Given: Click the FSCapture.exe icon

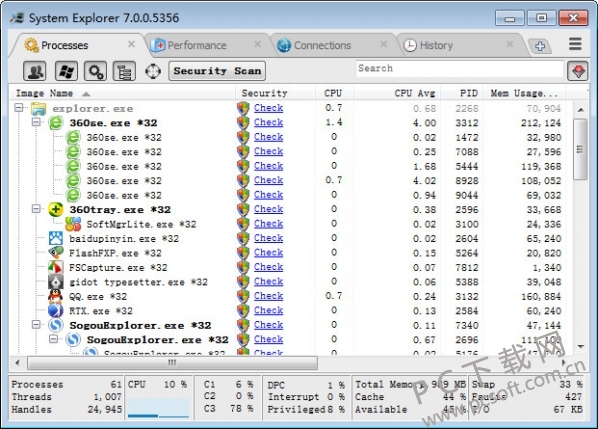Looking at the screenshot, I should click(56, 267).
